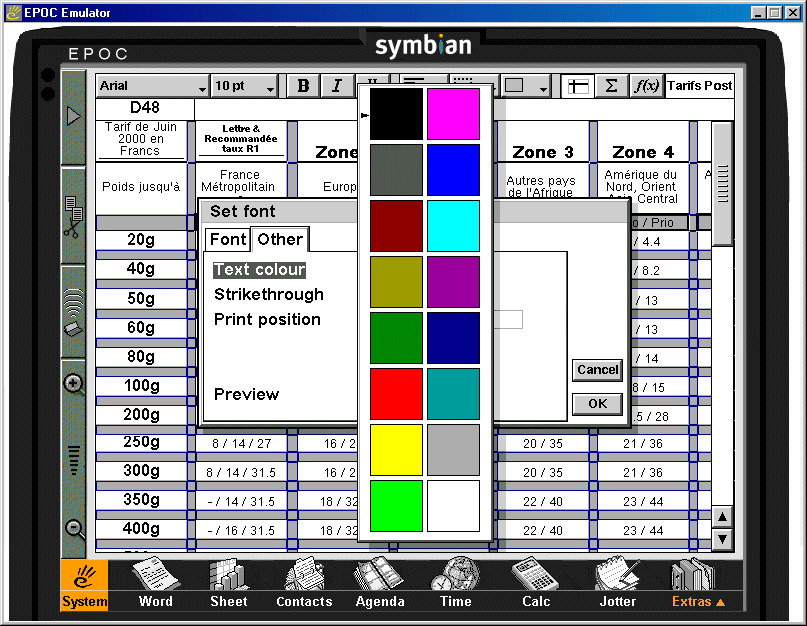Confirm the Set font dialog with OK
This screenshot has width=807, height=626.
[x=597, y=404]
